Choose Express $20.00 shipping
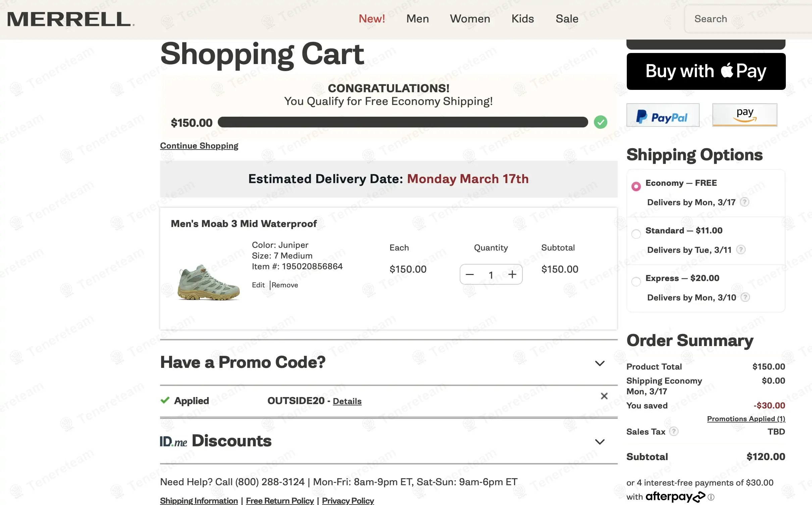Viewport: 812px width, 505px height. [x=636, y=282]
